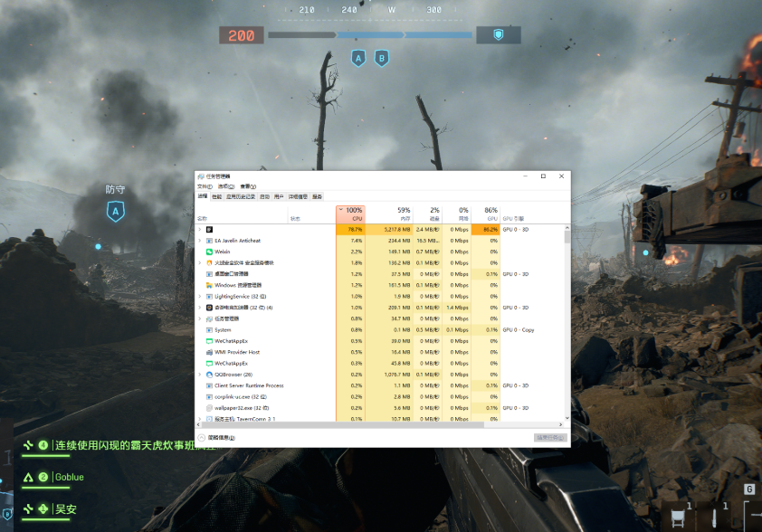Open the 详细信息 tab
The width and height of the screenshot is (762, 532).
(x=298, y=196)
